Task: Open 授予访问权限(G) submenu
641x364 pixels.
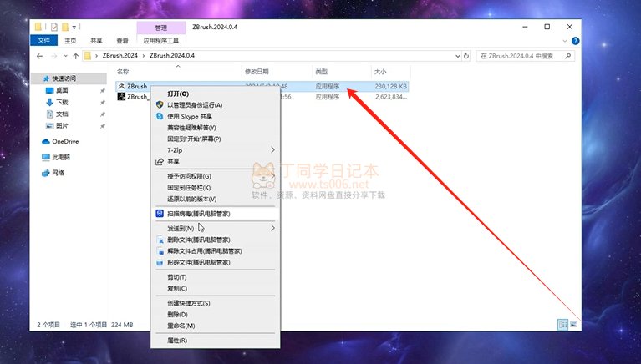Action: pyautogui.click(x=216, y=176)
